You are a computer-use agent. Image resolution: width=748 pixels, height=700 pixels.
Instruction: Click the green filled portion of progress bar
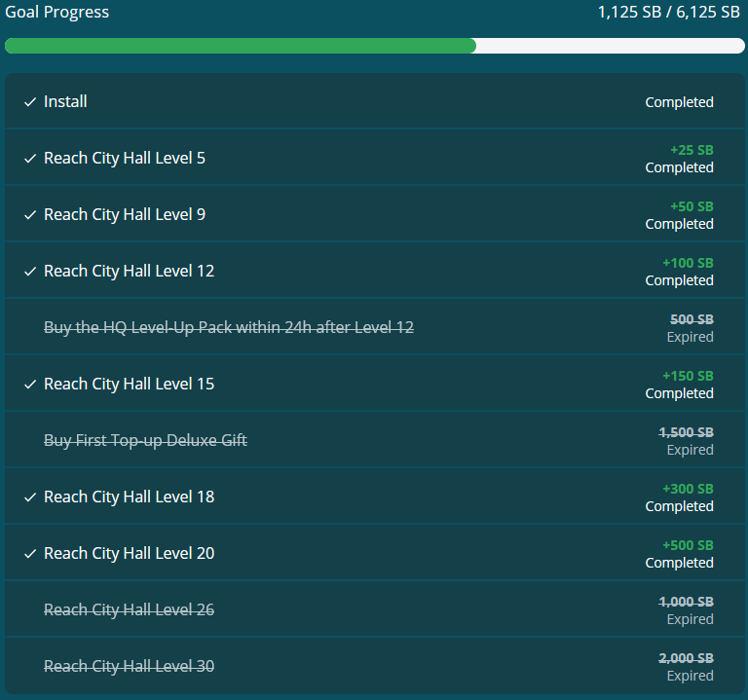tap(240, 46)
